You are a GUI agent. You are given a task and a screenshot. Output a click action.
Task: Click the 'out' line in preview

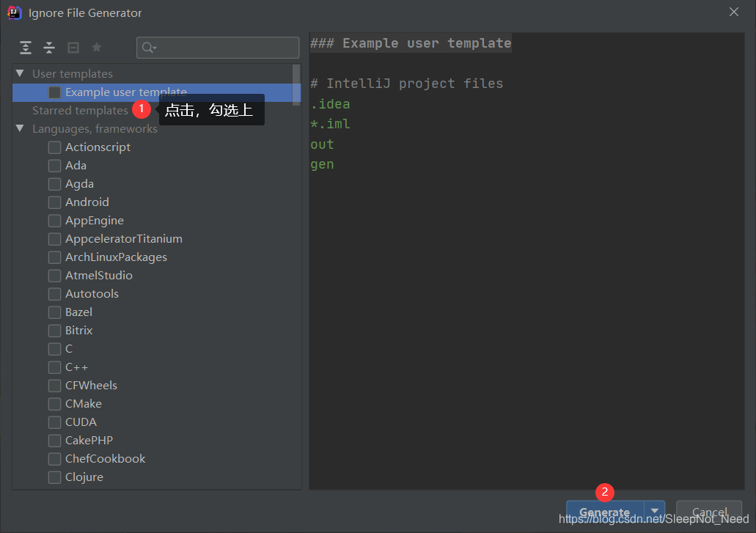coord(322,144)
